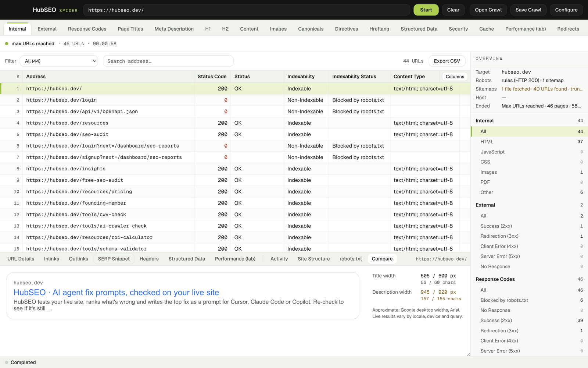This screenshot has width=588, height=368.
Task: Open the Outlinks bottom tab
Action: (78, 259)
